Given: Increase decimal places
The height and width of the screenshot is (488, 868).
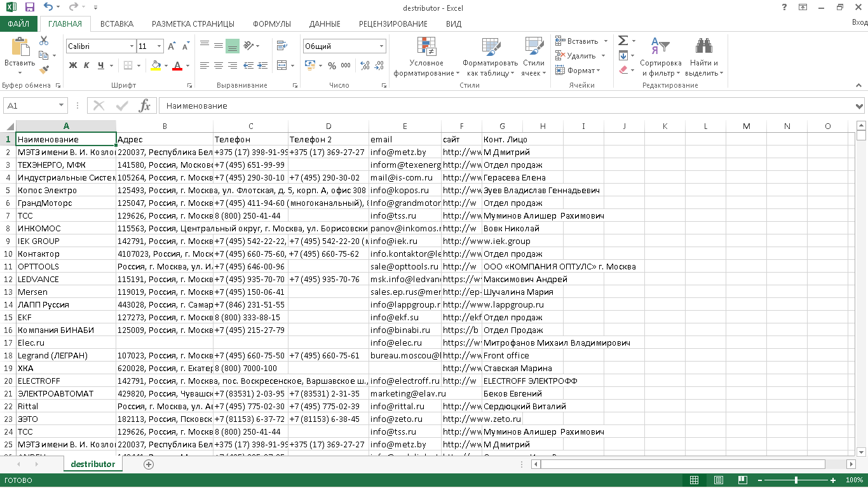Looking at the screenshot, I should [x=365, y=65].
